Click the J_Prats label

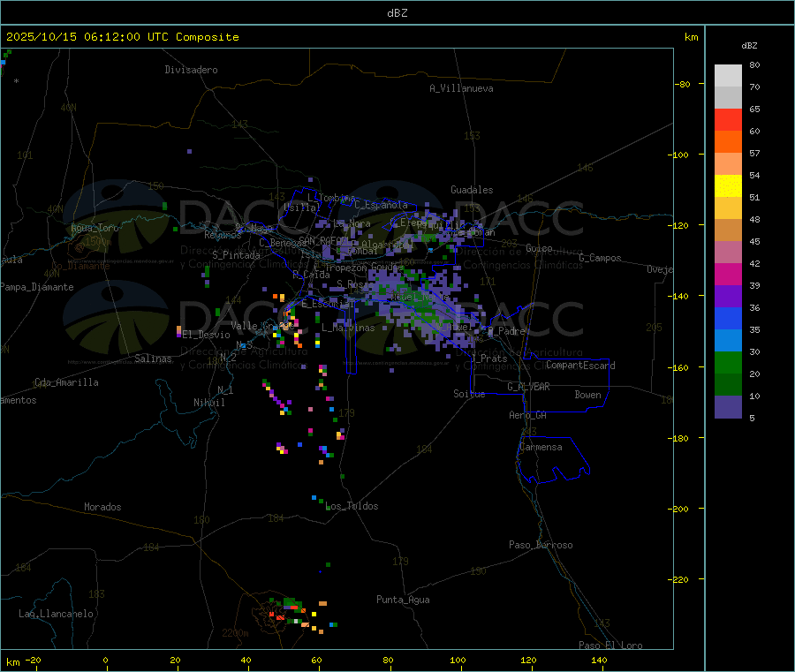[x=488, y=359]
